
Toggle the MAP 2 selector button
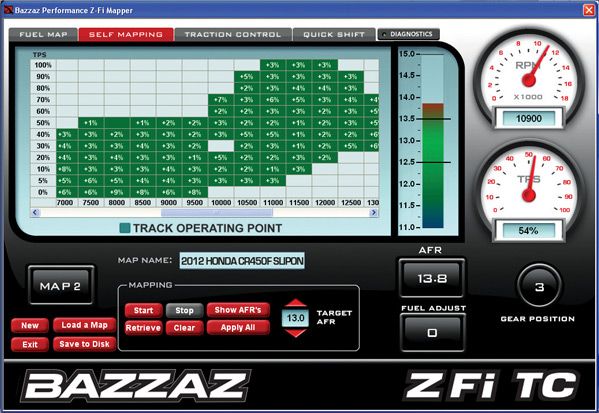[61, 286]
